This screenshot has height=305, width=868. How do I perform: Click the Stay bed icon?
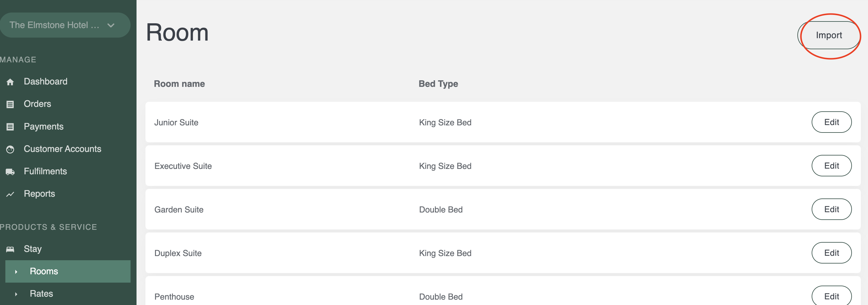(10, 249)
